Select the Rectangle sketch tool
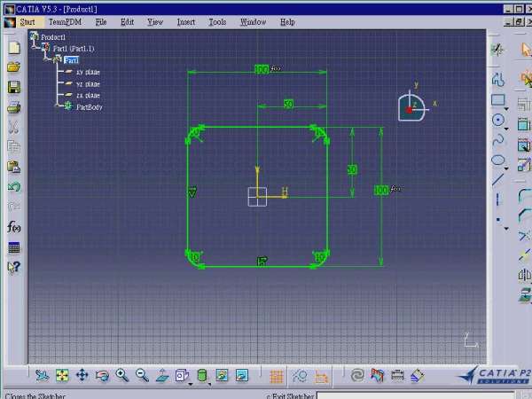532x399 pixels. tap(497, 99)
